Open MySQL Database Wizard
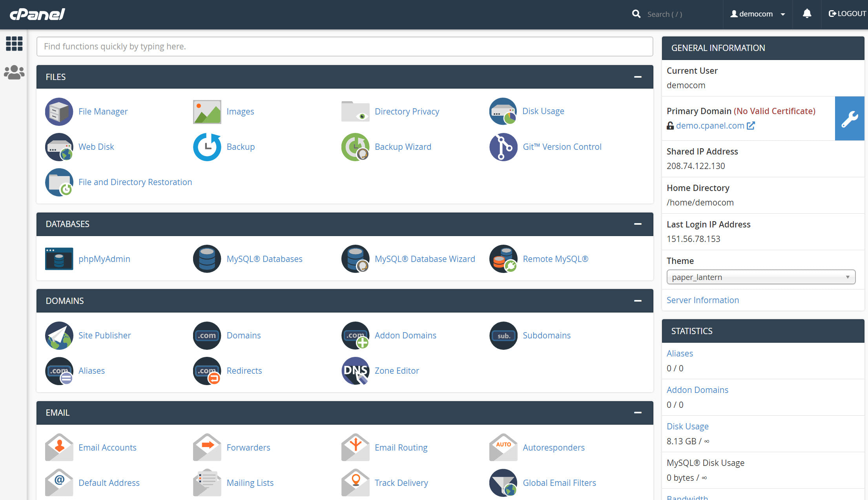The height and width of the screenshot is (500, 868). pos(425,259)
